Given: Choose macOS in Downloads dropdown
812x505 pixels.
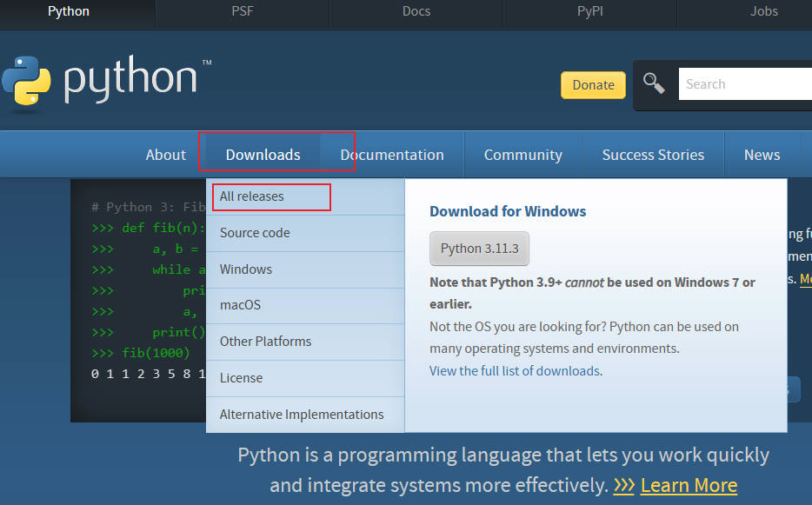Looking at the screenshot, I should tap(305, 305).
